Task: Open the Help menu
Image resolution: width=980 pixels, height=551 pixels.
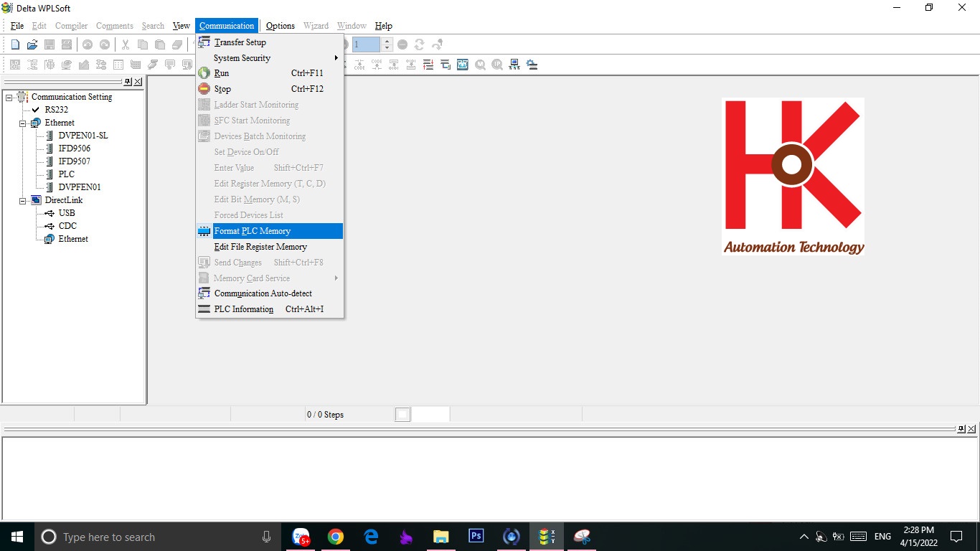Action: (x=384, y=26)
